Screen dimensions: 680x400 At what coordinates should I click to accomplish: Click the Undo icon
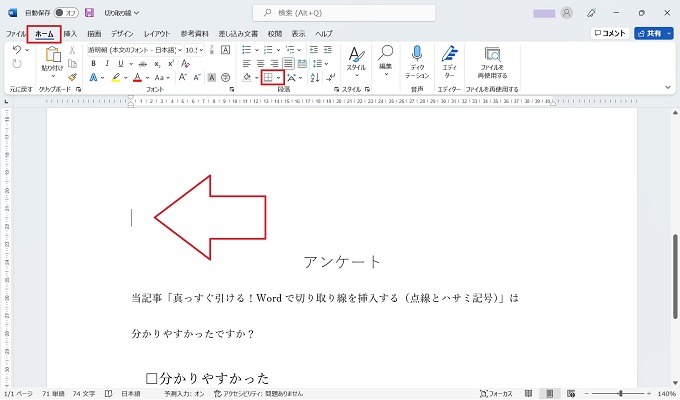17,49
